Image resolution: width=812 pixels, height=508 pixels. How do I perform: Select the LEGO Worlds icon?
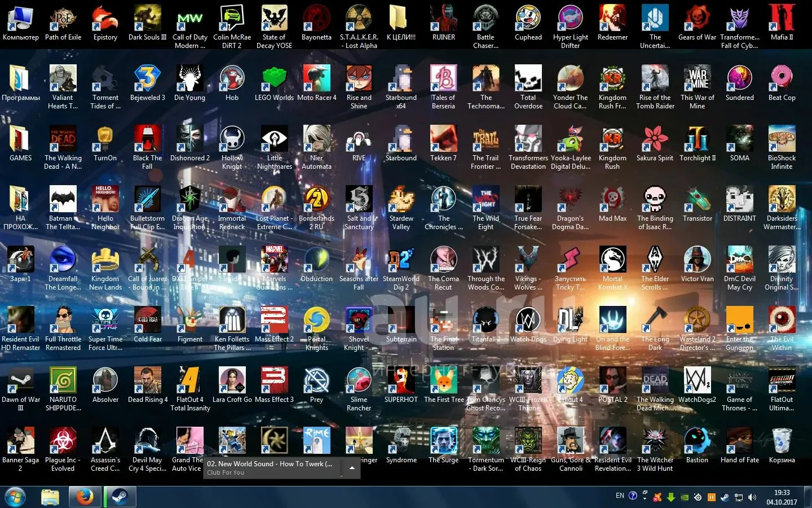click(275, 84)
